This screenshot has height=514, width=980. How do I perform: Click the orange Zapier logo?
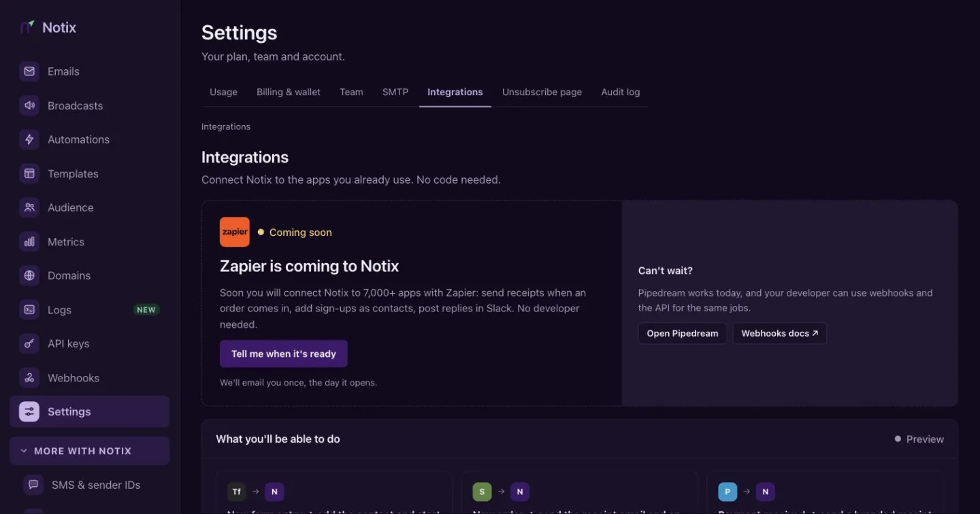point(235,232)
